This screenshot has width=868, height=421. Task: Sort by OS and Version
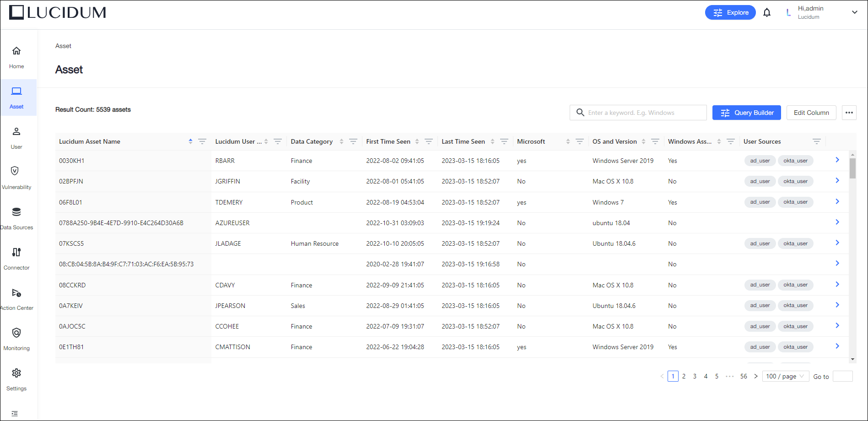643,141
